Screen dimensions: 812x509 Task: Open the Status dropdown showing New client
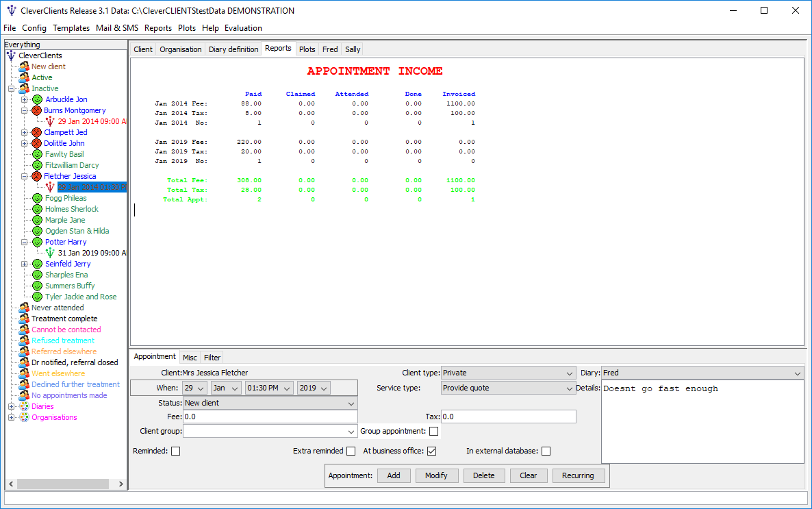(270, 403)
